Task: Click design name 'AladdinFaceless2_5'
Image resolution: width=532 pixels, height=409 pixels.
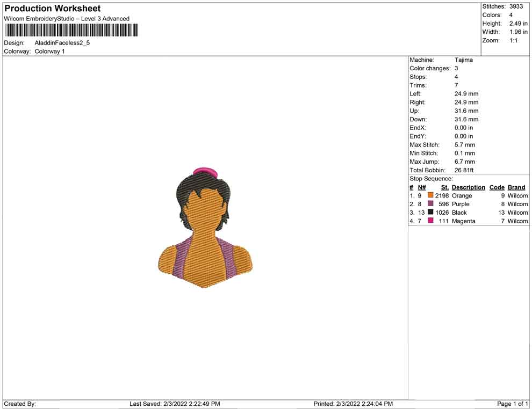Action: coord(62,43)
